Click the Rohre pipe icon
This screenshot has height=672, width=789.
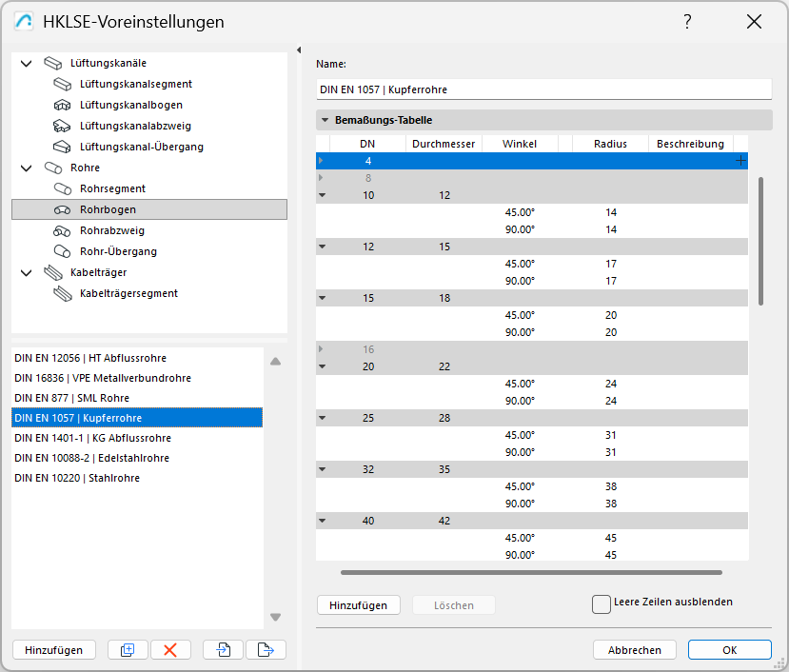click(x=53, y=168)
